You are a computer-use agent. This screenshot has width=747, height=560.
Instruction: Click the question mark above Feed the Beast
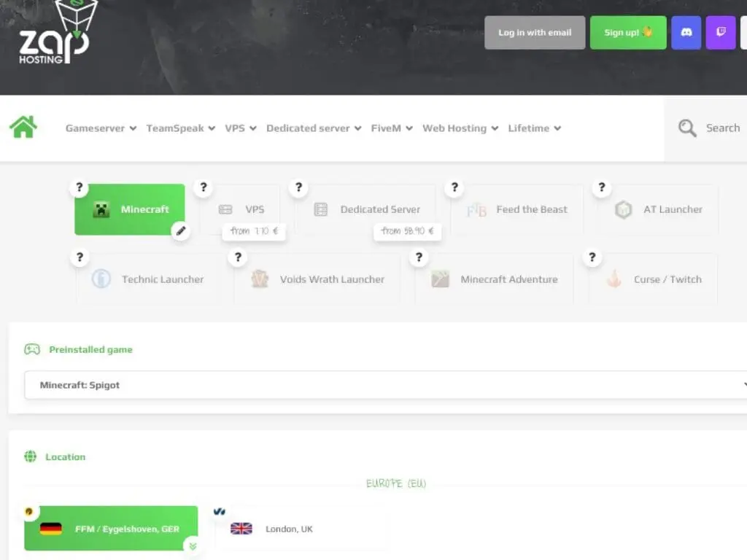point(454,187)
